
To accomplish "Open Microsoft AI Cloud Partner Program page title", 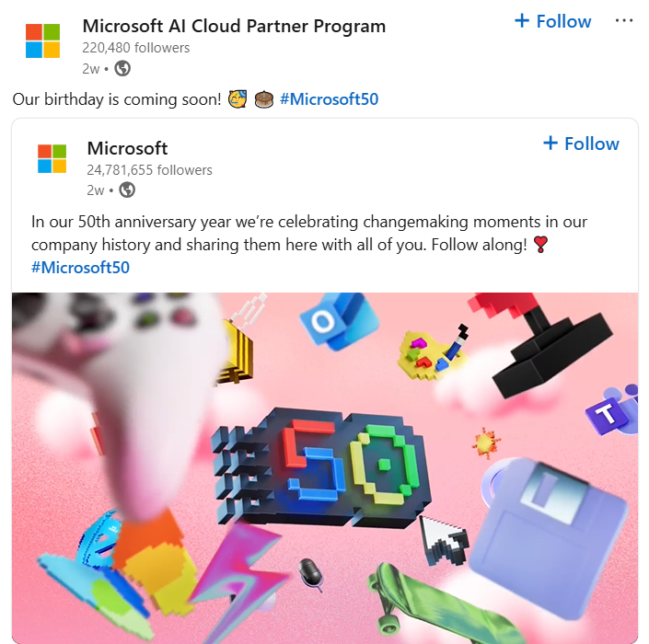I will point(234,26).
